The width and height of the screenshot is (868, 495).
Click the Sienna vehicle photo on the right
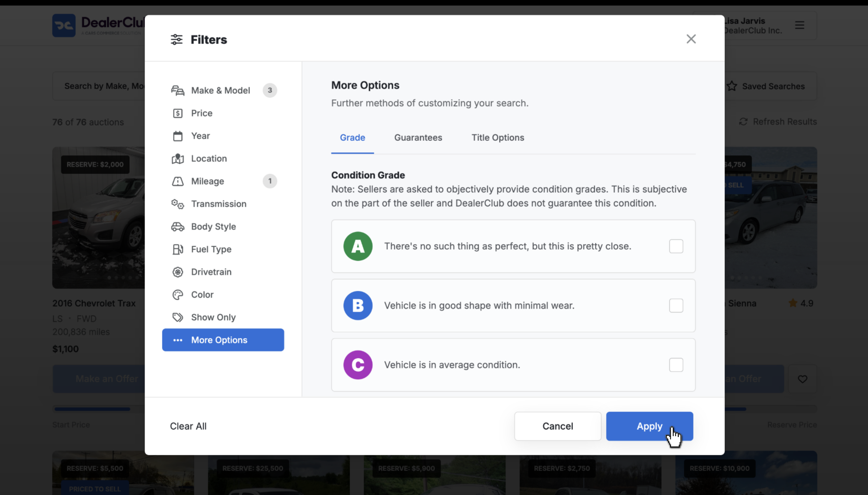point(771,217)
